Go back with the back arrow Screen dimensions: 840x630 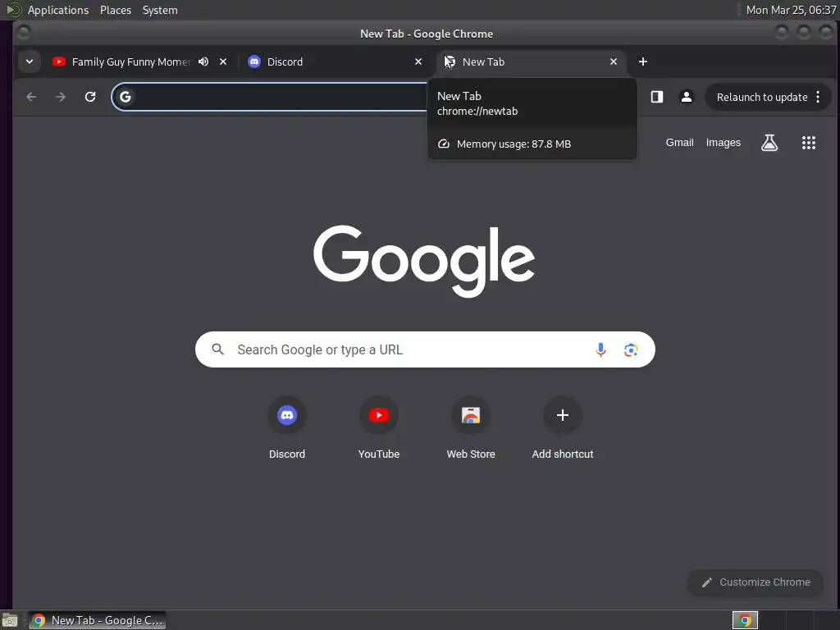32,97
